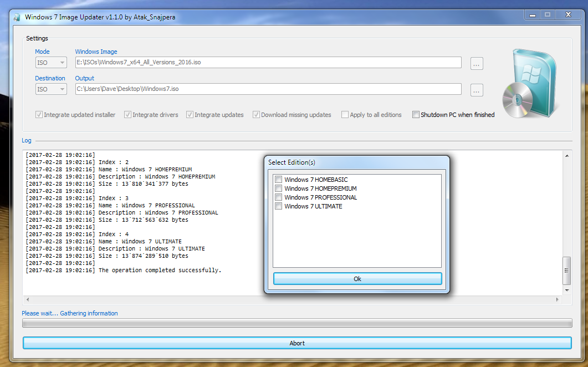Check Windows 7 ULTIMATE edition
Viewport: 588px width, 367px height.
coord(279,206)
